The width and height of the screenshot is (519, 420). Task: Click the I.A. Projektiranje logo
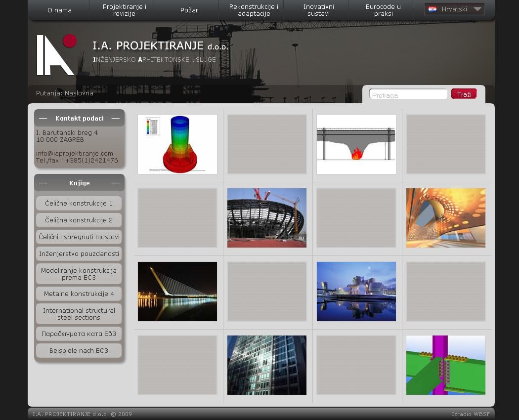click(x=56, y=55)
